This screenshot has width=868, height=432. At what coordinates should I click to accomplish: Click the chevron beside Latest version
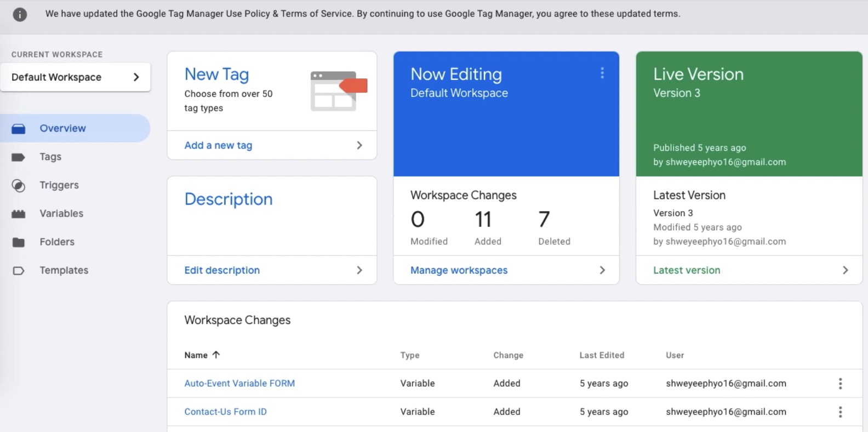coord(845,270)
